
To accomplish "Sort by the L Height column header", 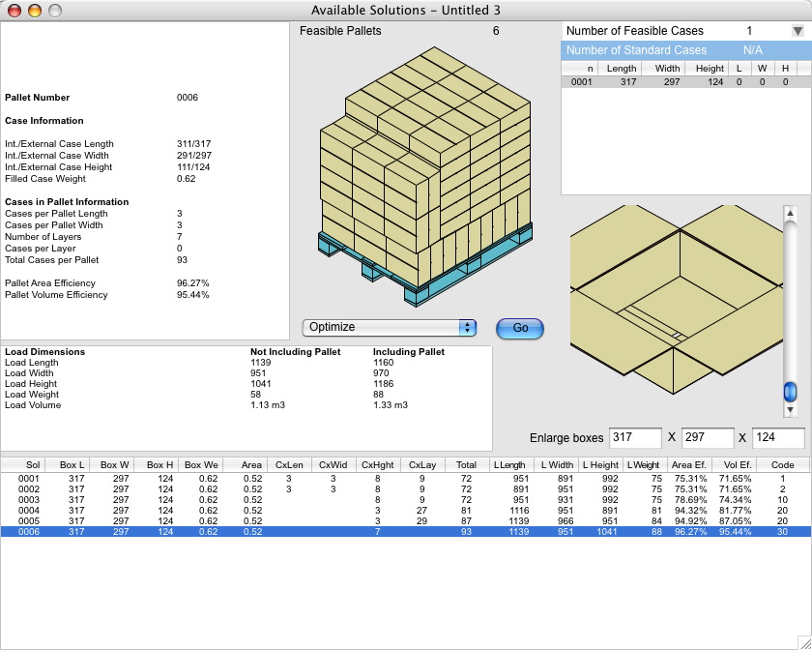I will pyautogui.click(x=600, y=465).
